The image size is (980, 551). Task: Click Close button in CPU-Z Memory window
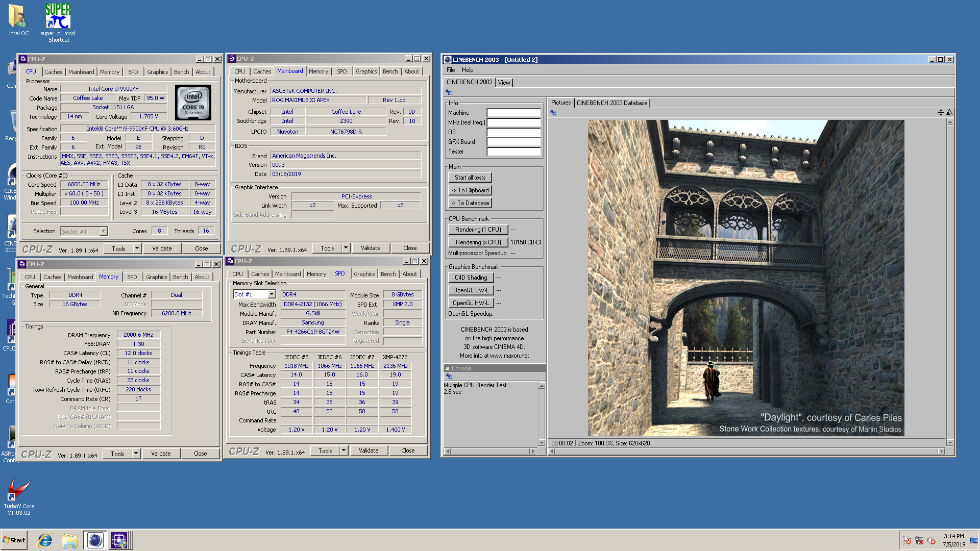pyautogui.click(x=200, y=454)
